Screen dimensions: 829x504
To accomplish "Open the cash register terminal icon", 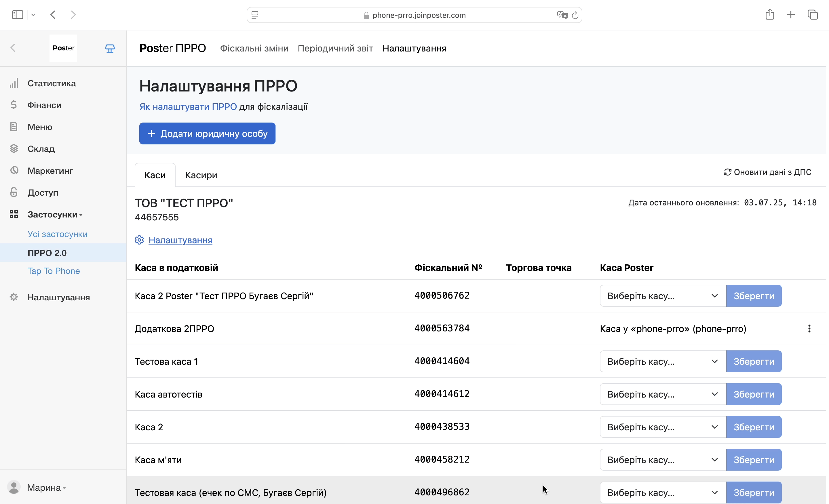I will 110,48.
